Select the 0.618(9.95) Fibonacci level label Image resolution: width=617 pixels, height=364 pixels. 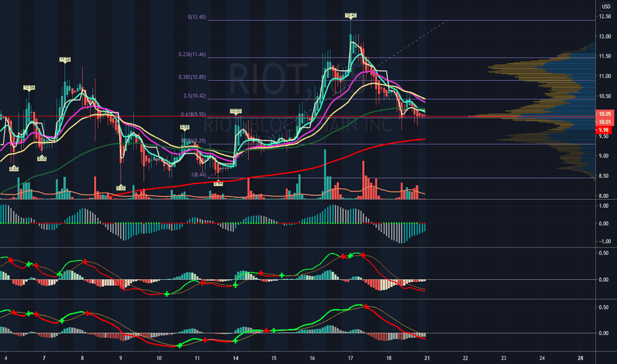point(193,114)
